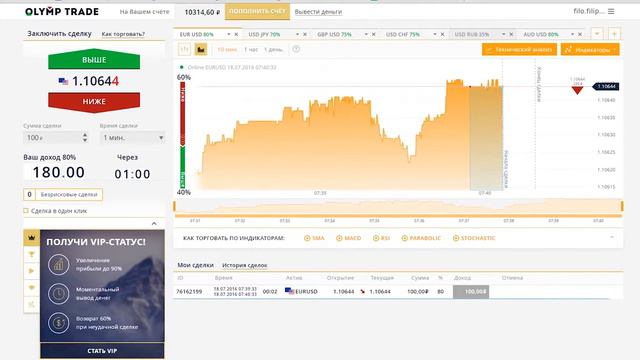Select the trophy sidebar icon
Screen dimensions: 640x360
click(x=31, y=255)
